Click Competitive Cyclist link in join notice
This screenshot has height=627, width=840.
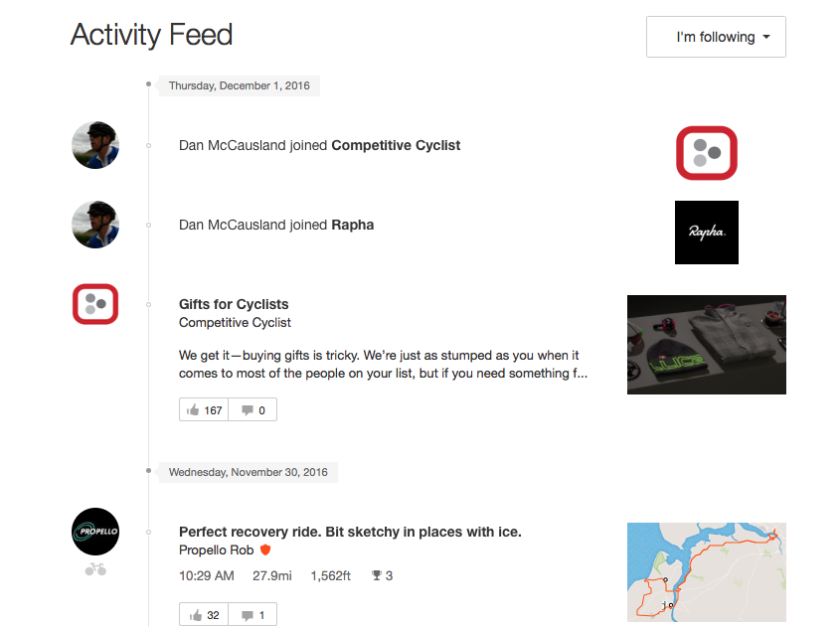coord(396,146)
